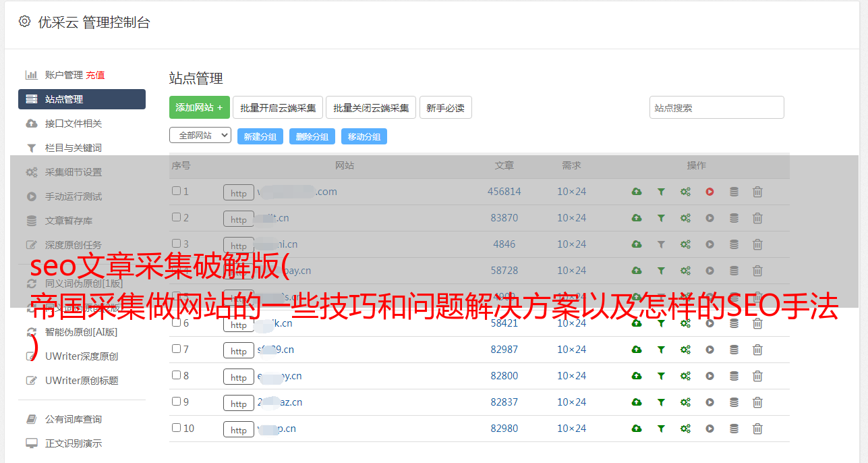Tick checkbox for site row 1
Screen dimensions: 868x463
[x=176, y=191]
